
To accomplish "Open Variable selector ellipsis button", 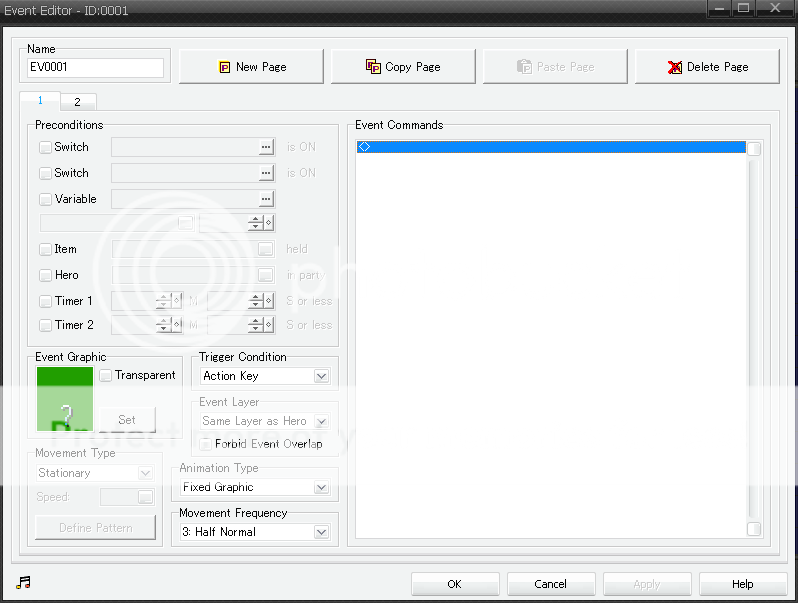I will point(265,199).
